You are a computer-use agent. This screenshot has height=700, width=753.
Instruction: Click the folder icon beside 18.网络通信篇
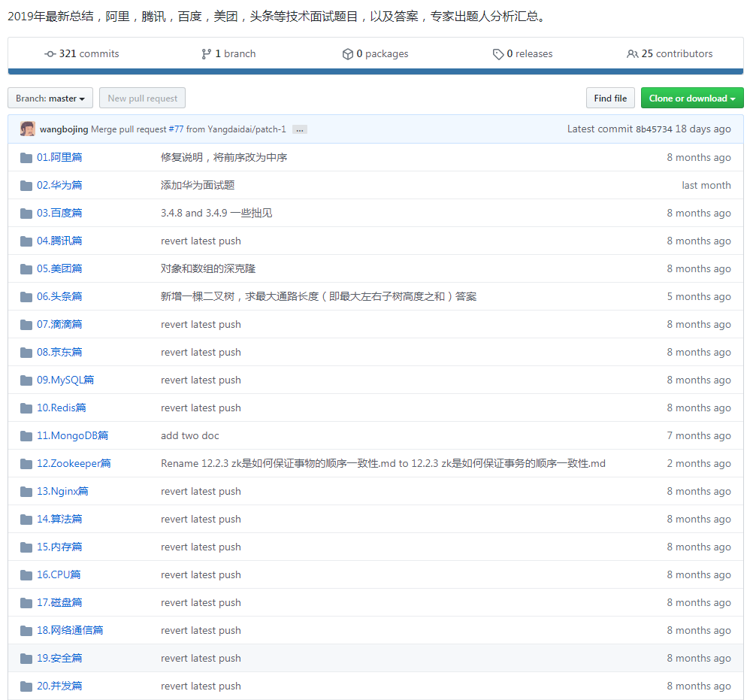click(26, 632)
